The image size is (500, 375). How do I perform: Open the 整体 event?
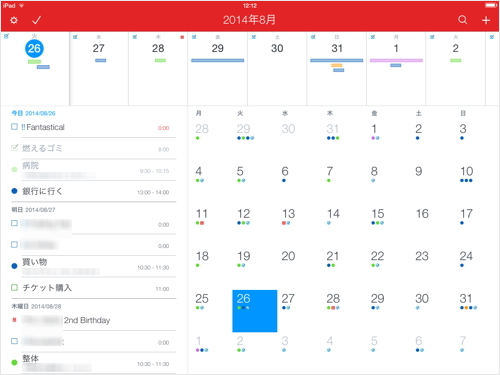pos(93,363)
